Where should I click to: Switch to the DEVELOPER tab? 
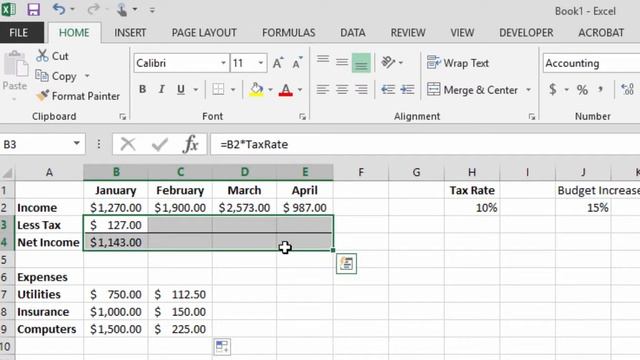click(x=526, y=33)
